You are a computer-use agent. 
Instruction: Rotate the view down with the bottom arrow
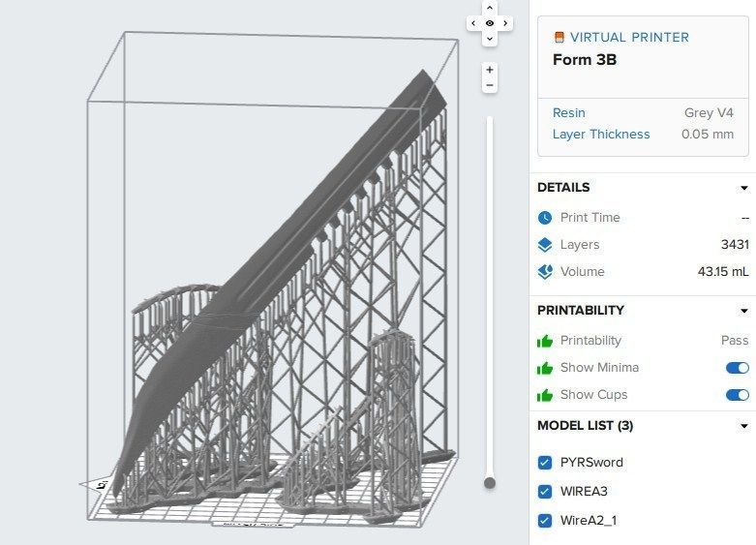[490, 39]
